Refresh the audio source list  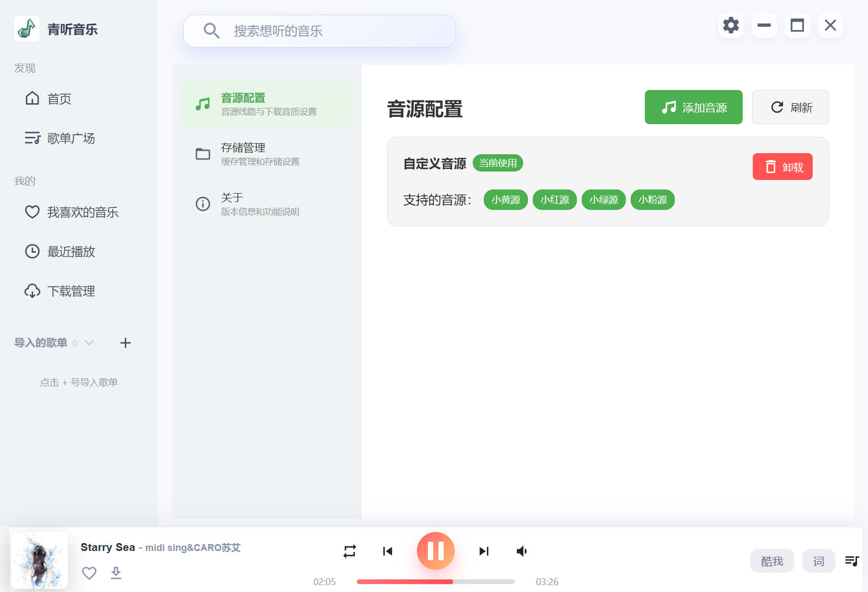tap(790, 107)
